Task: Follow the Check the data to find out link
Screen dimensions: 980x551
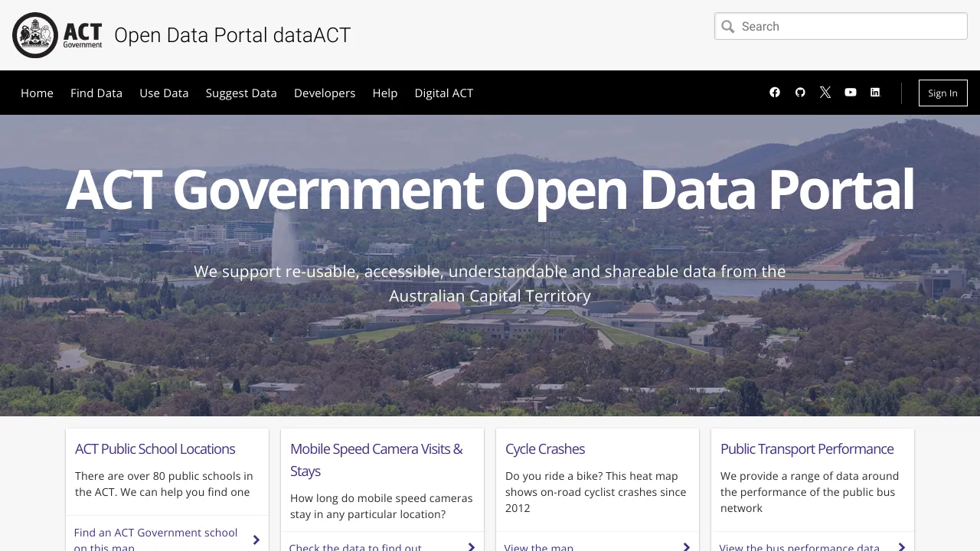Action: [355, 547]
